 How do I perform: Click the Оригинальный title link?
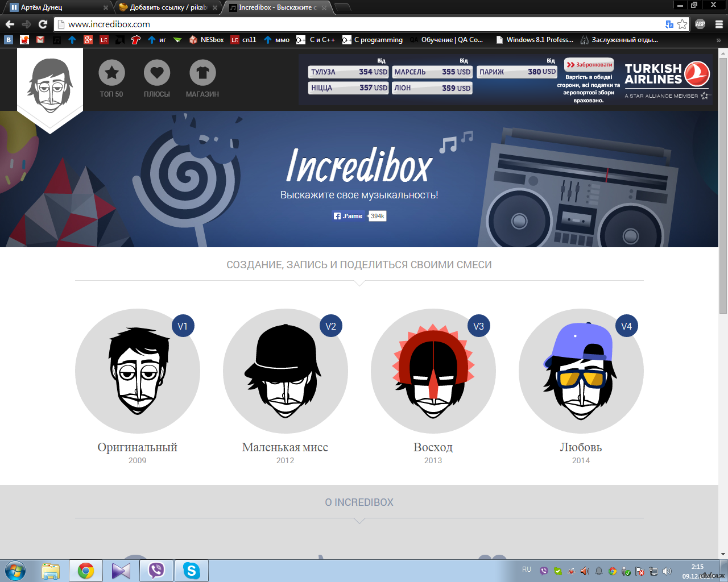(x=138, y=447)
